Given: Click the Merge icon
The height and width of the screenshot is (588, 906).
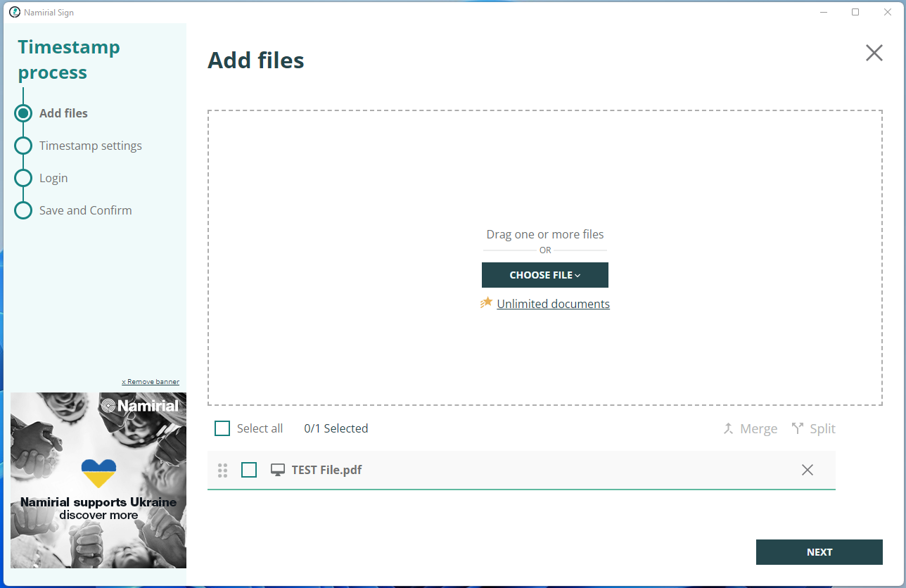Looking at the screenshot, I should (729, 428).
